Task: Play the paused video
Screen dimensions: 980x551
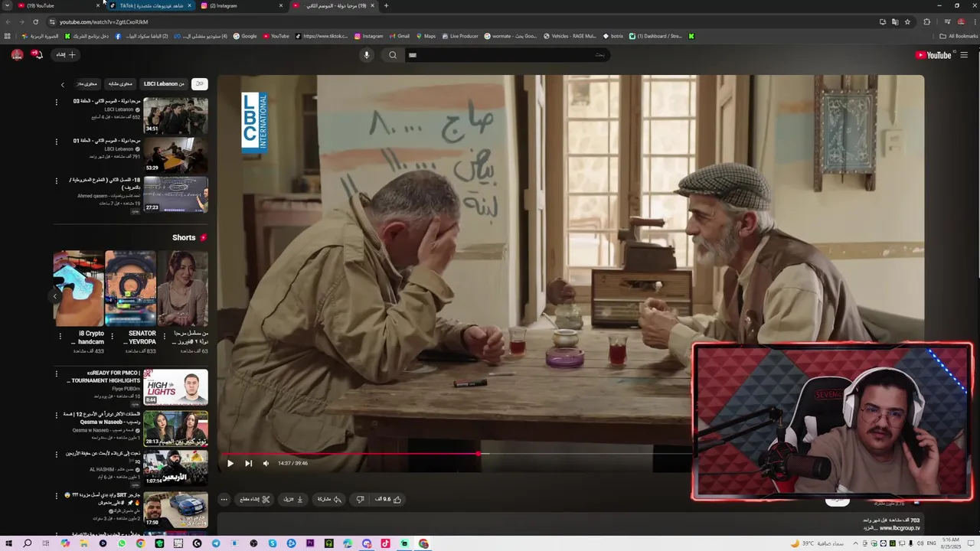Action: [230, 463]
